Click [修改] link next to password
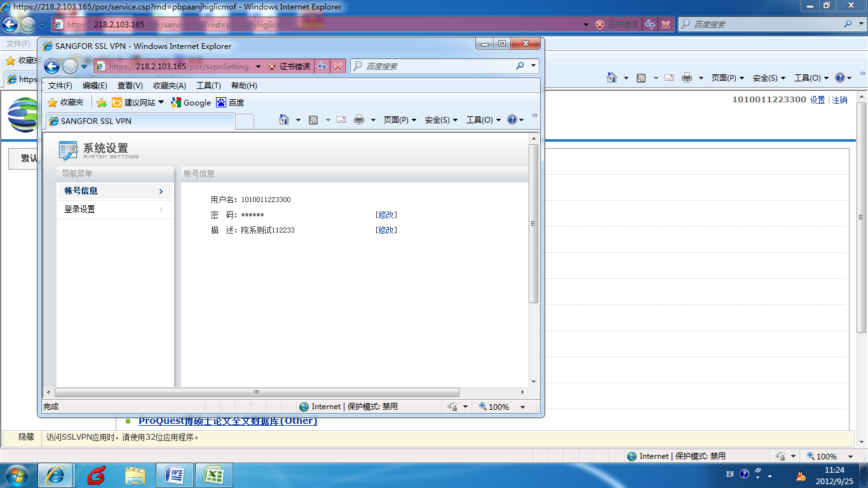This screenshot has height=488, width=868. click(x=386, y=215)
